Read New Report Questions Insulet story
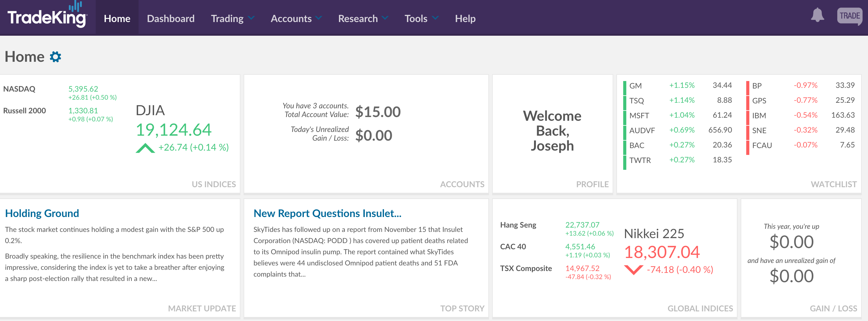This screenshot has height=321, width=868. [x=327, y=213]
